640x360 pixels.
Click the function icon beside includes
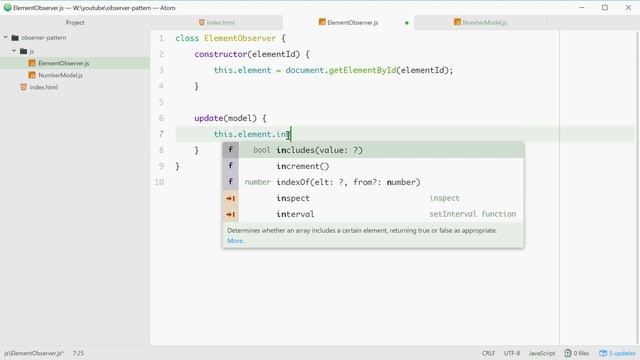pos(231,150)
